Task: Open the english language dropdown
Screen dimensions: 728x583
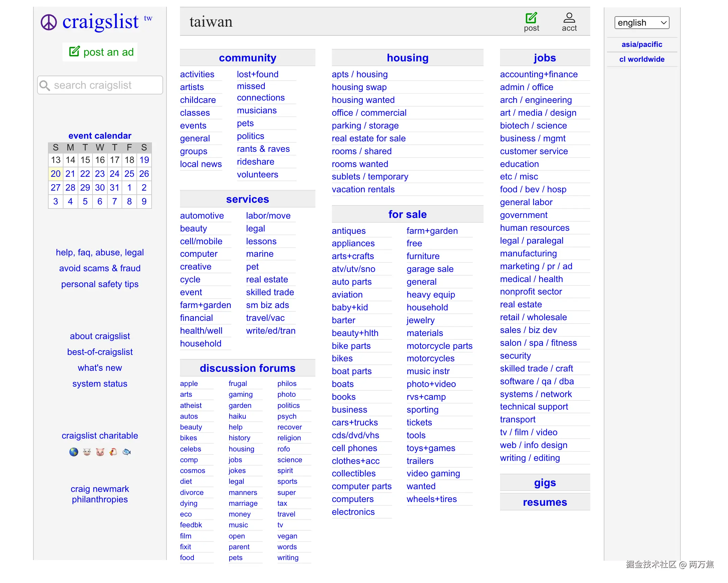Action: tap(641, 23)
